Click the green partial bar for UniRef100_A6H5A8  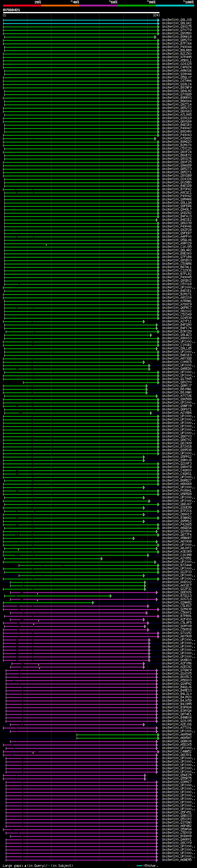pyautogui.click(x=118, y=735)
